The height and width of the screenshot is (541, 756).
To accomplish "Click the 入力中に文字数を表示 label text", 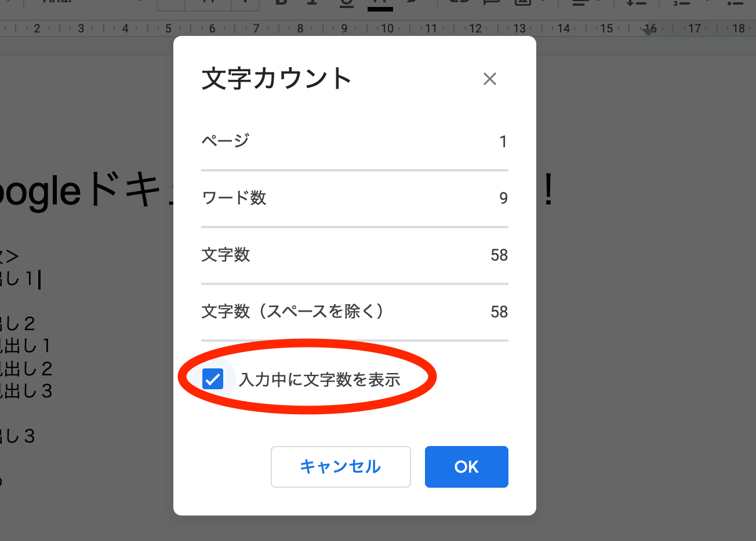I will point(320,380).
